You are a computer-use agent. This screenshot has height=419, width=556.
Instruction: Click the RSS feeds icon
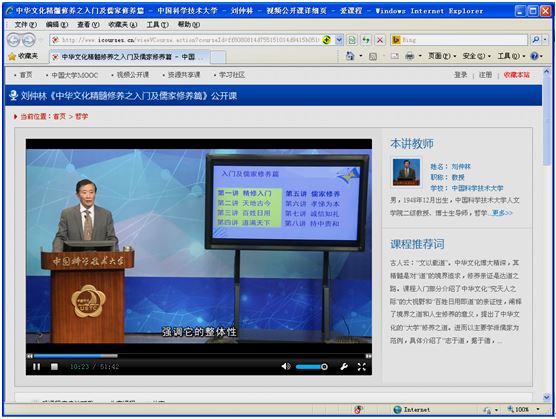click(373, 56)
